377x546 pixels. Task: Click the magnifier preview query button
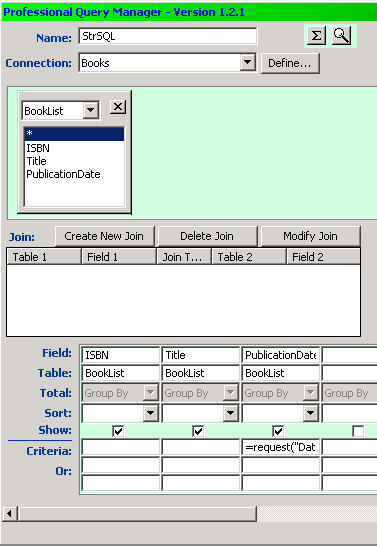341,36
